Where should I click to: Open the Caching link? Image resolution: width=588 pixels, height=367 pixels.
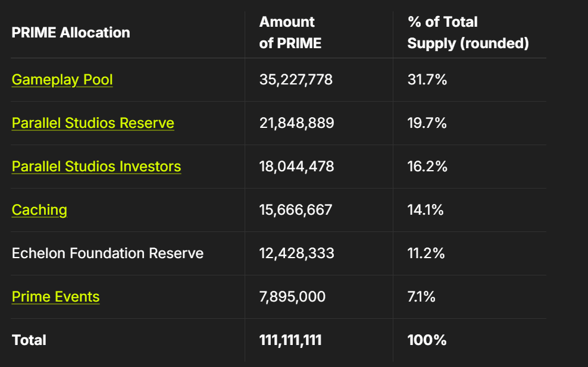(39, 210)
